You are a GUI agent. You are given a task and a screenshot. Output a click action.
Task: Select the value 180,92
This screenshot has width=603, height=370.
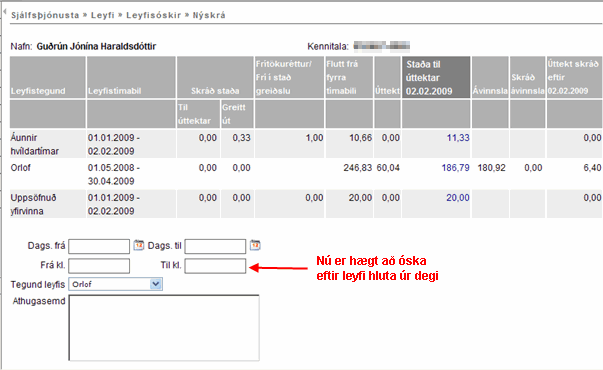click(491, 168)
